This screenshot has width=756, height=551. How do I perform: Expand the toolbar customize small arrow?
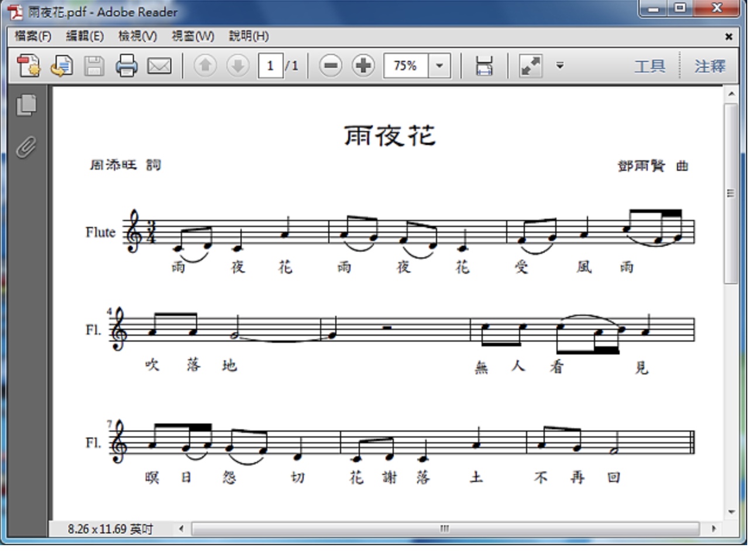coord(559,66)
